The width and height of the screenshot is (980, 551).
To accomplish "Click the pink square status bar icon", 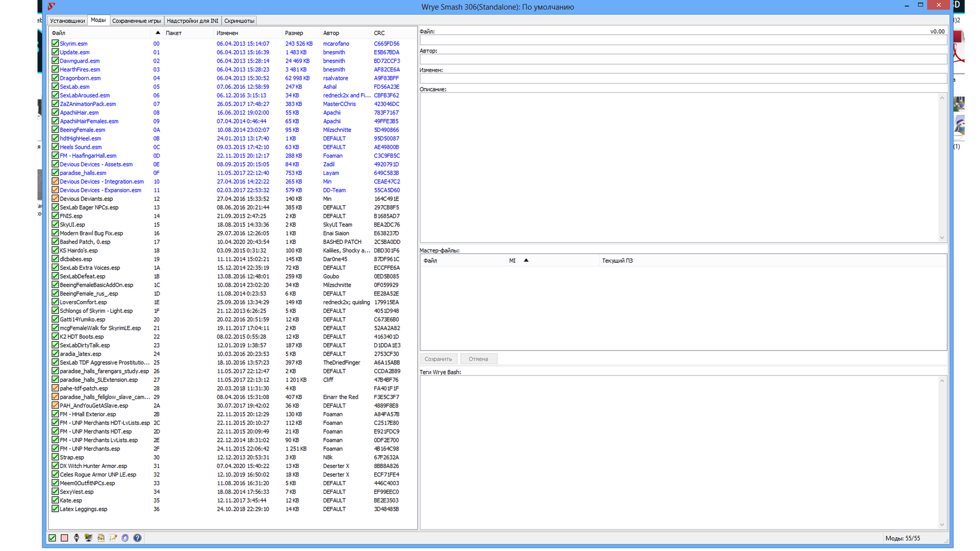I will coord(64,538).
